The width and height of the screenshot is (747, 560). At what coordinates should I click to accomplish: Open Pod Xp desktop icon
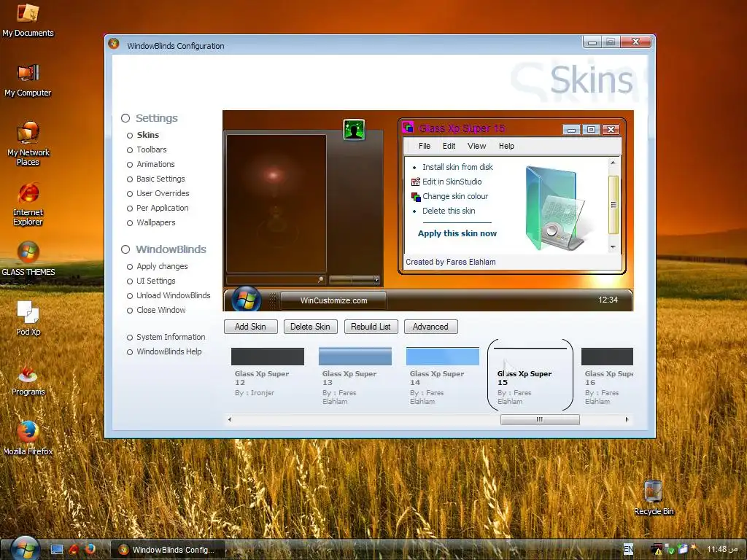click(x=28, y=318)
